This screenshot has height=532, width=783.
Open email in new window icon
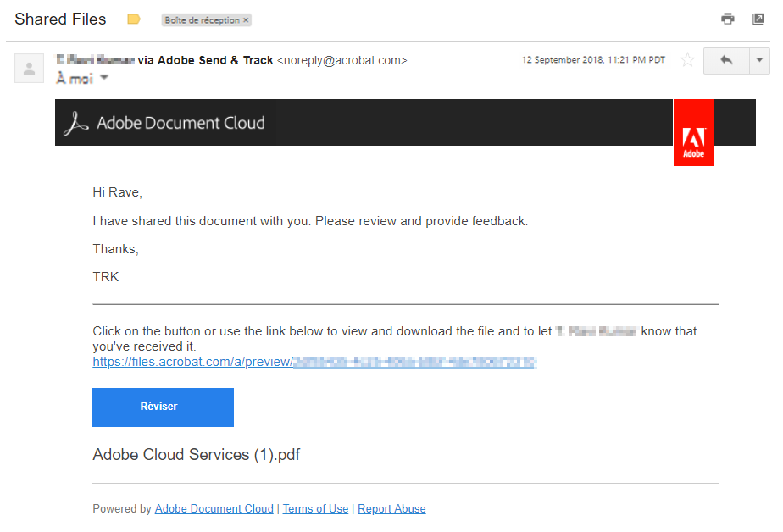[x=758, y=19]
